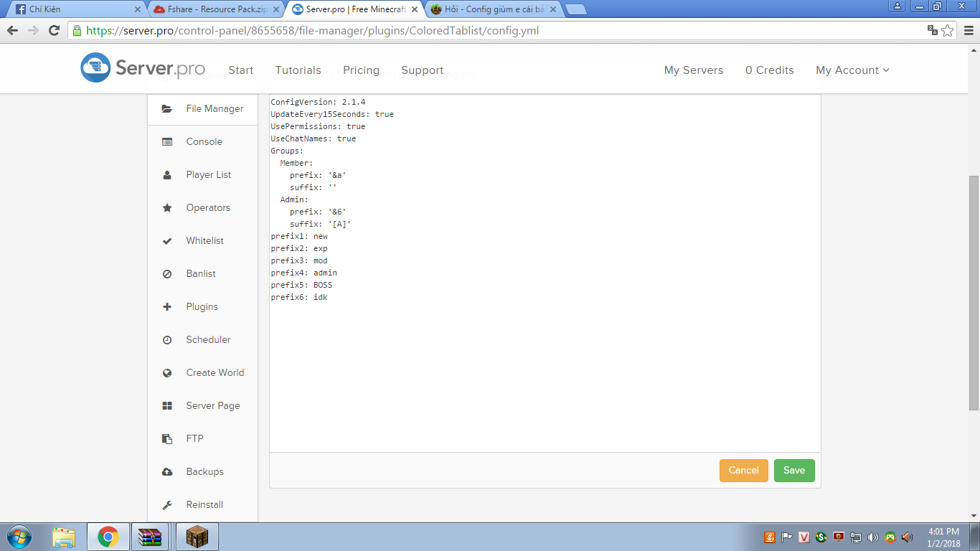The height and width of the screenshot is (551, 980).
Task: Reload the page with the refresh icon
Action: [x=54, y=31]
